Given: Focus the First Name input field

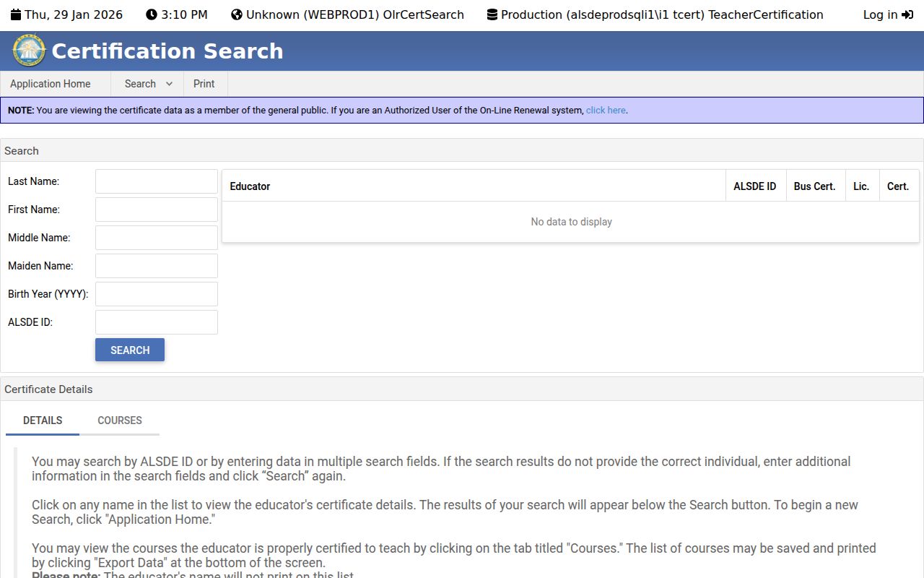Looking at the screenshot, I should coord(157,210).
